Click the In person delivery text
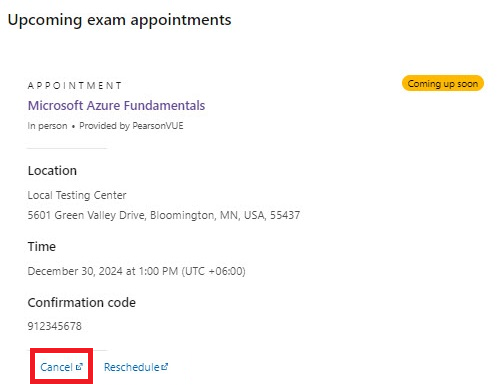 tap(47, 126)
